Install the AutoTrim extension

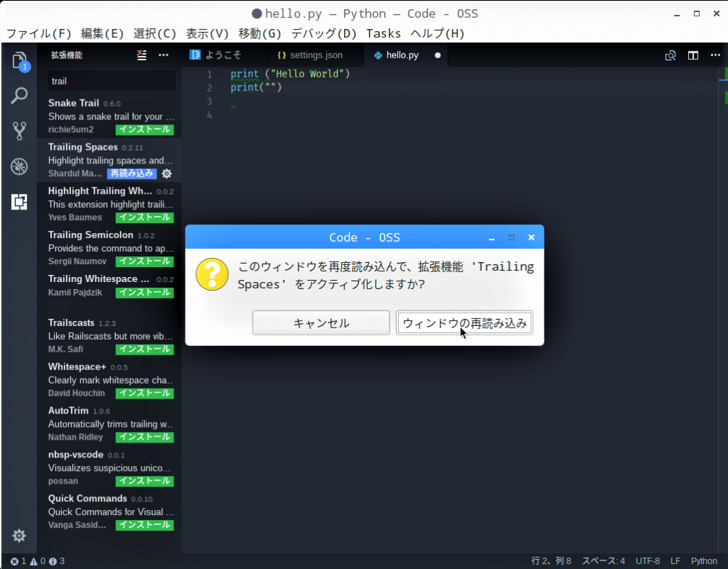coord(145,438)
